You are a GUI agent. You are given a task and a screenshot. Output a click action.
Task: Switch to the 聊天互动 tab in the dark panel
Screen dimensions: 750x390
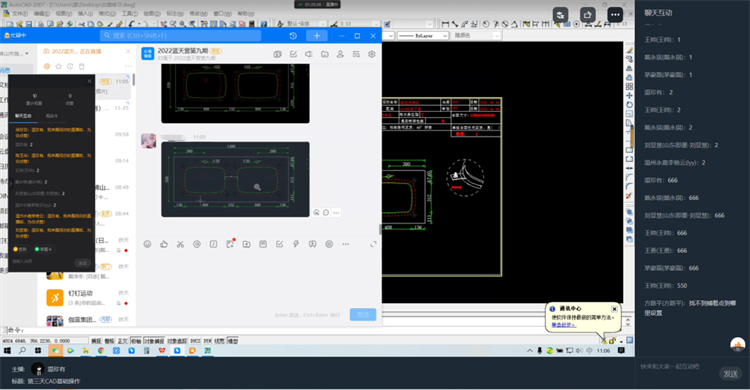23,116
